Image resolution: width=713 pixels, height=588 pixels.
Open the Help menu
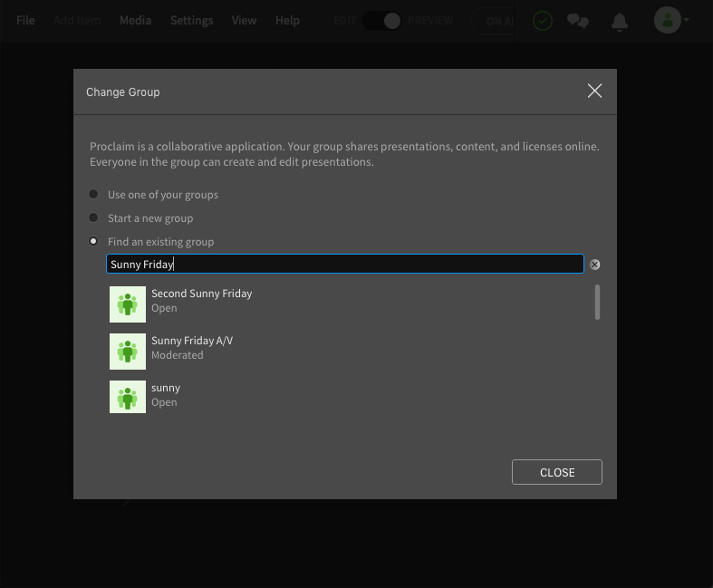click(287, 21)
